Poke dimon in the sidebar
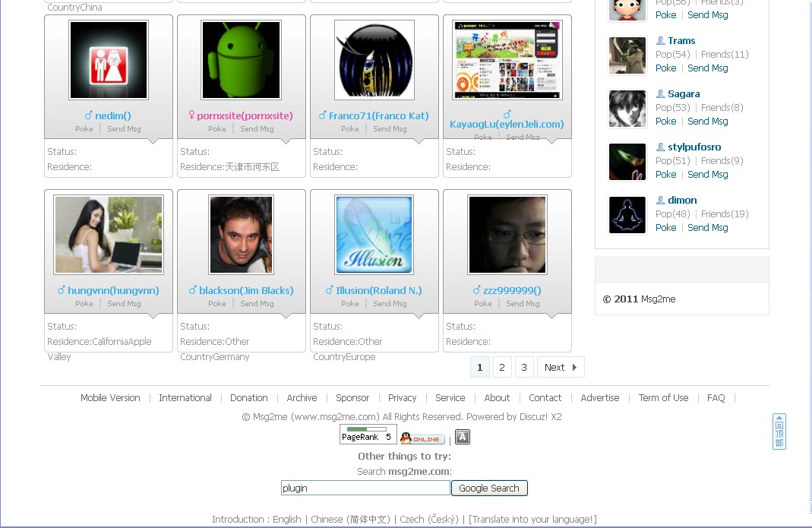Screen dimensions: 812x528 point(665,227)
